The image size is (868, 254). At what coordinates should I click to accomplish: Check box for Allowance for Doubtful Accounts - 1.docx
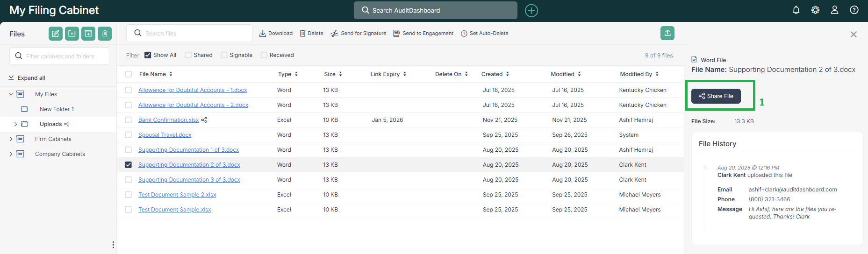[129, 90]
